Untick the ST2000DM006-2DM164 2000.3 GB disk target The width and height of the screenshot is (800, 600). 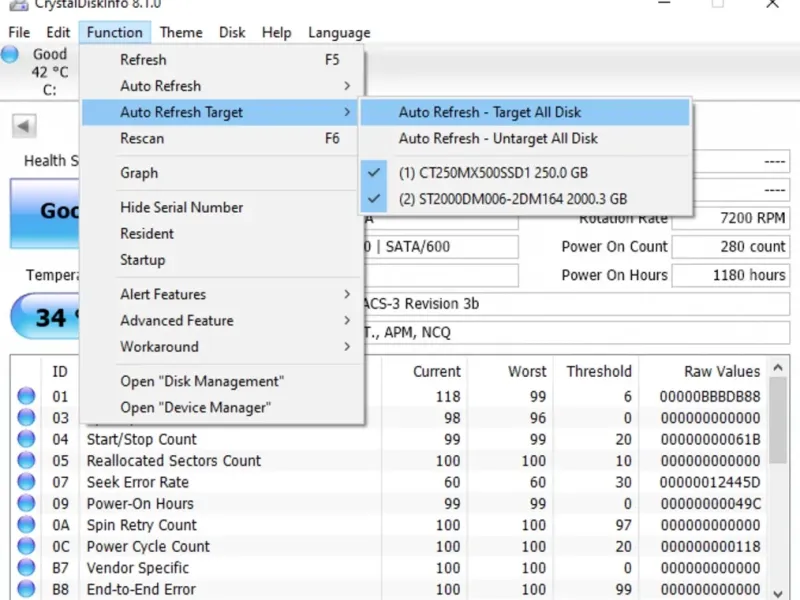pyautogui.click(x=524, y=199)
